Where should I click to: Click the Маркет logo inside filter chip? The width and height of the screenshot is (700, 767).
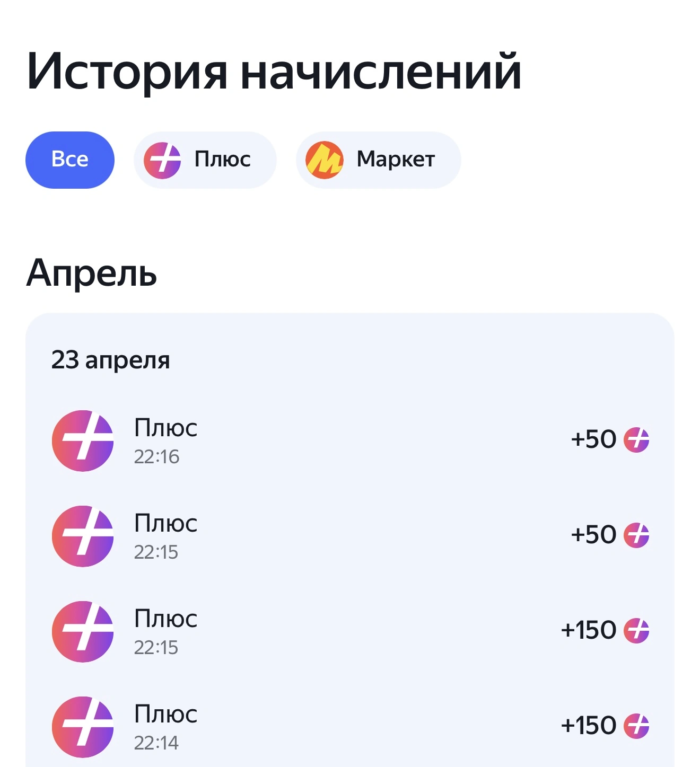click(x=325, y=160)
